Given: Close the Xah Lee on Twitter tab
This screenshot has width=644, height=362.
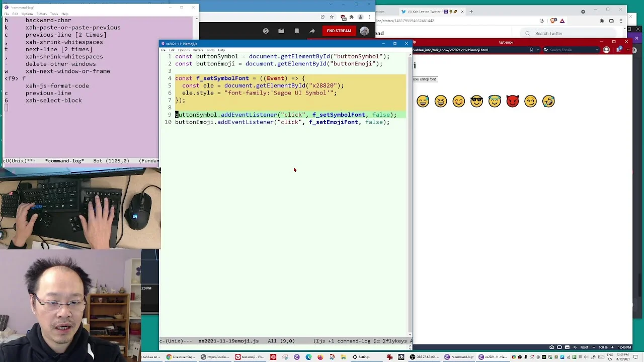Looking at the screenshot, I should 463,12.
